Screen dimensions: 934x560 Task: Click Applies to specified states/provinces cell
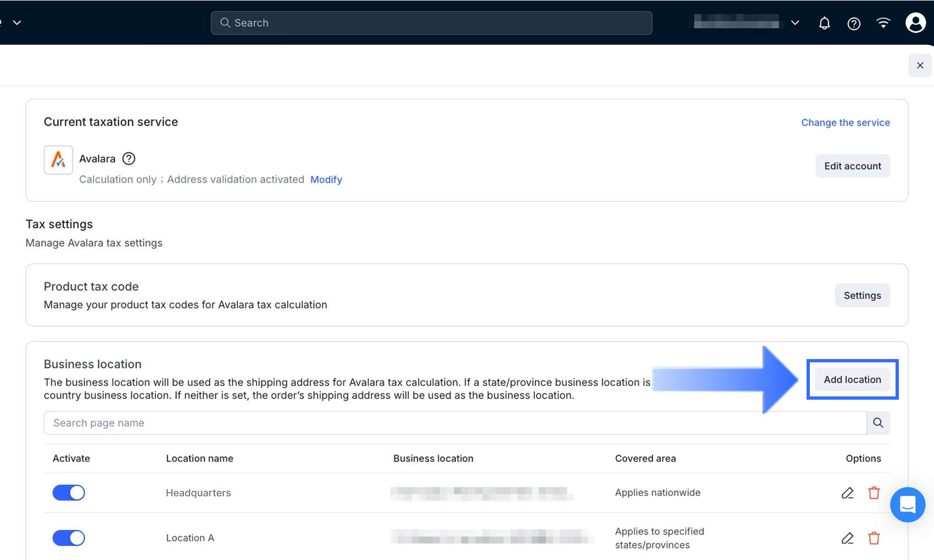pyautogui.click(x=659, y=538)
